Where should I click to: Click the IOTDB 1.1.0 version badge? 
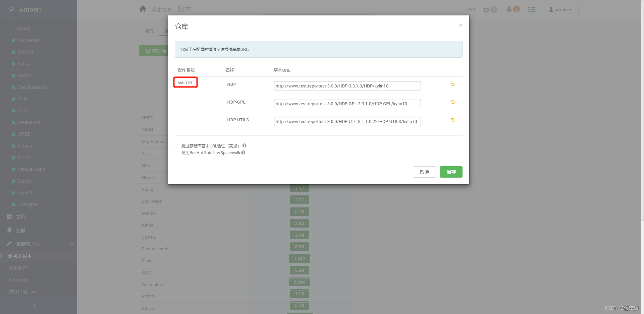click(x=300, y=294)
